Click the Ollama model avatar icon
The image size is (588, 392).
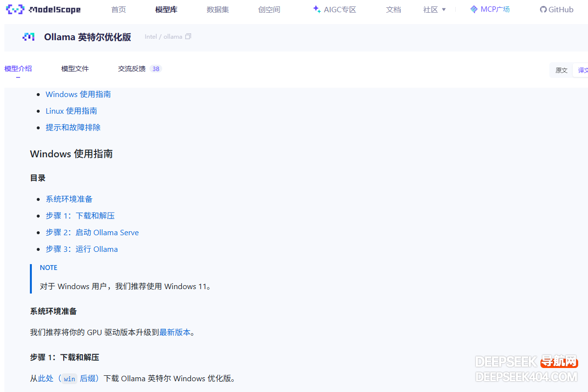tap(28, 37)
